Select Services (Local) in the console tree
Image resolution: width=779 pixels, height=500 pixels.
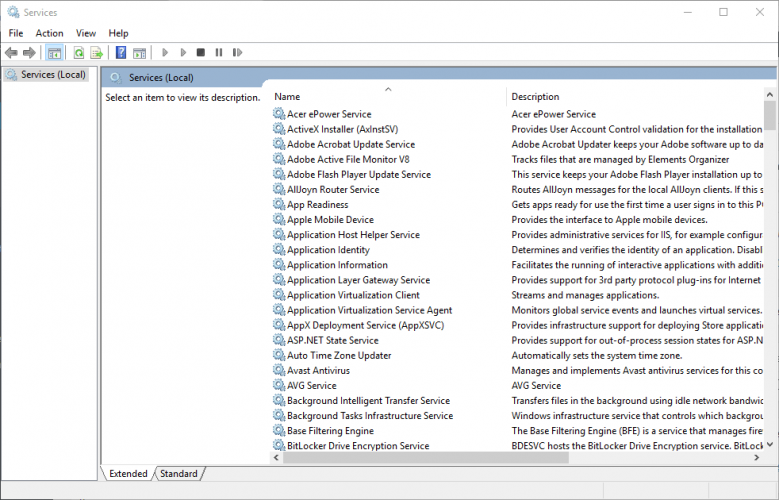click(x=53, y=75)
